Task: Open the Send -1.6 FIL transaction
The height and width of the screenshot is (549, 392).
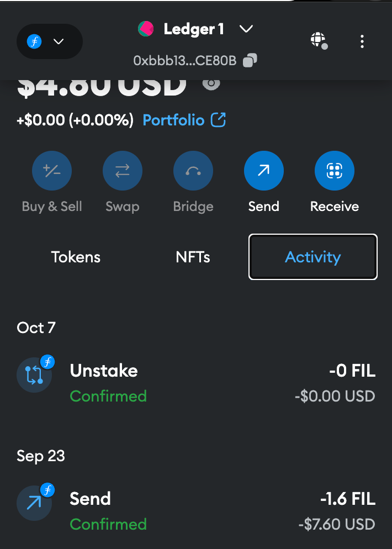Action: coord(196,511)
